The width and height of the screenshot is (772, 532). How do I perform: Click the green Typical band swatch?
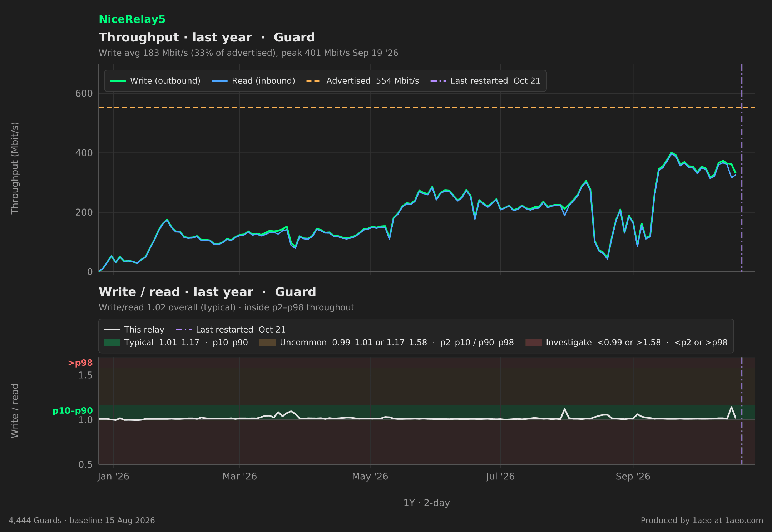112,343
